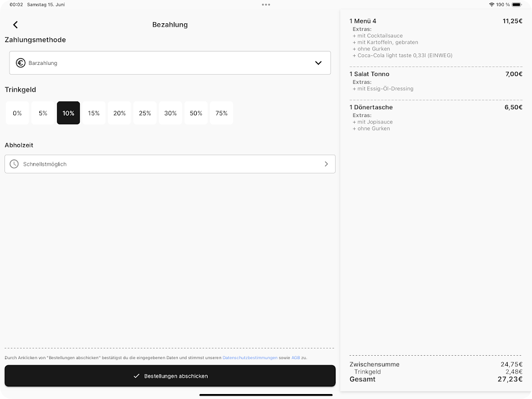Click the checkmark icon on submit button
This screenshot has height=399, width=532.
pos(136,376)
